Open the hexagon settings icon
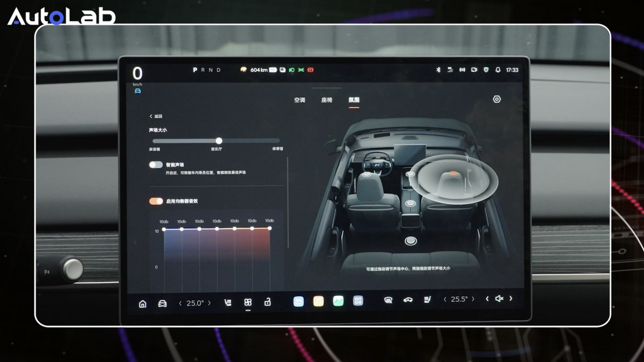The image size is (644, 362). (497, 99)
